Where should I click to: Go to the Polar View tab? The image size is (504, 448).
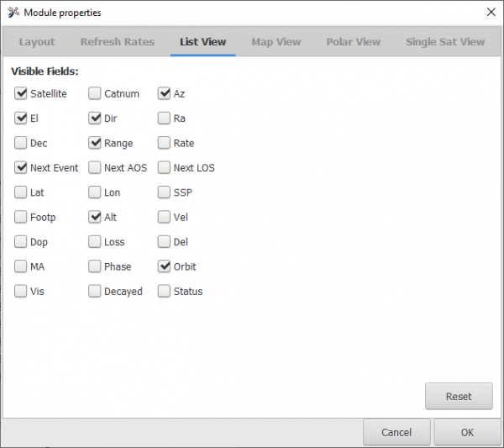pos(353,42)
